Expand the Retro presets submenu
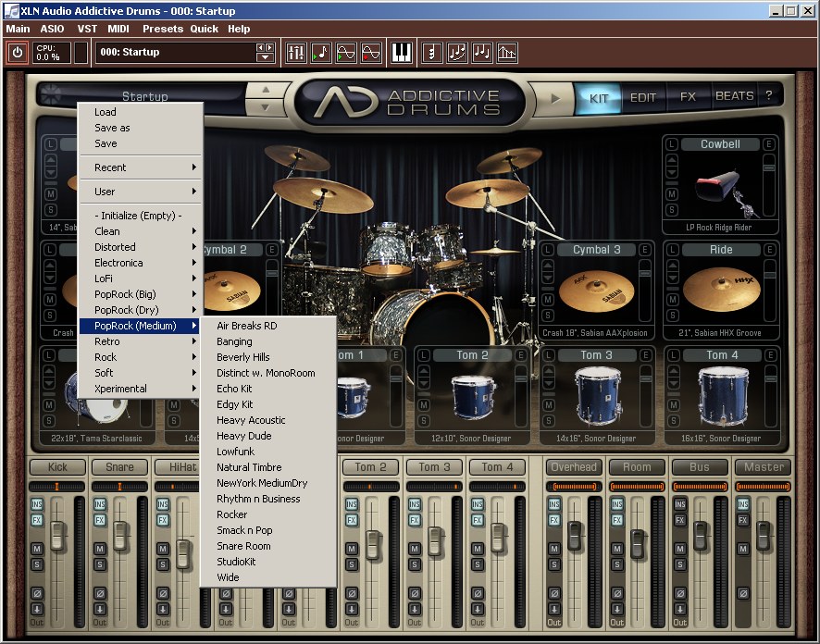 tap(140, 341)
